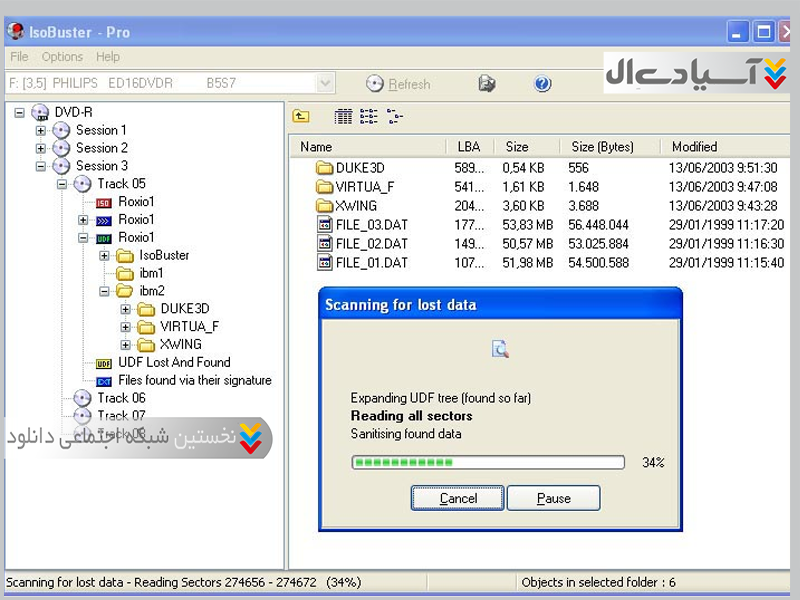Expand the Session 1 tree node
The width and height of the screenshot is (800, 600).
pos(41,130)
